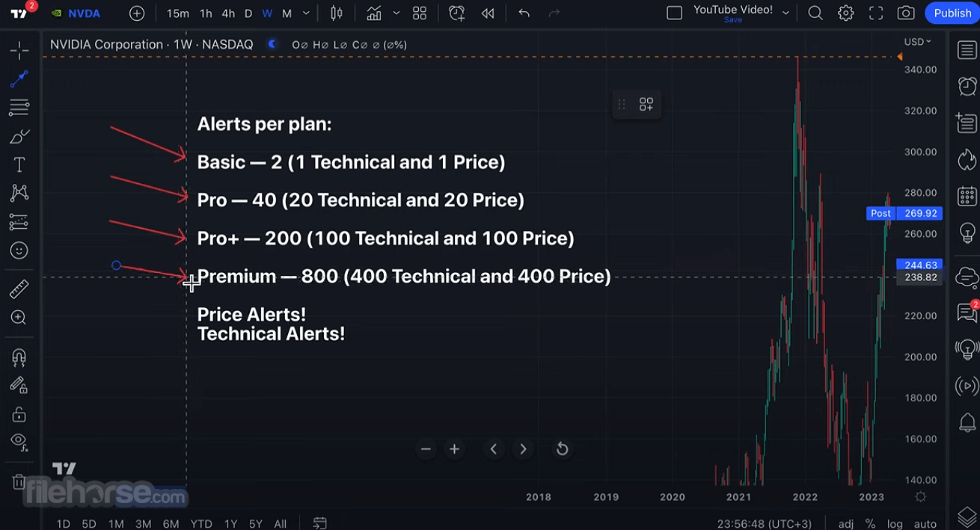This screenshot has height=530, width=980.
Task: Open the prediction and measurement tools
Action: coord(19,222)
